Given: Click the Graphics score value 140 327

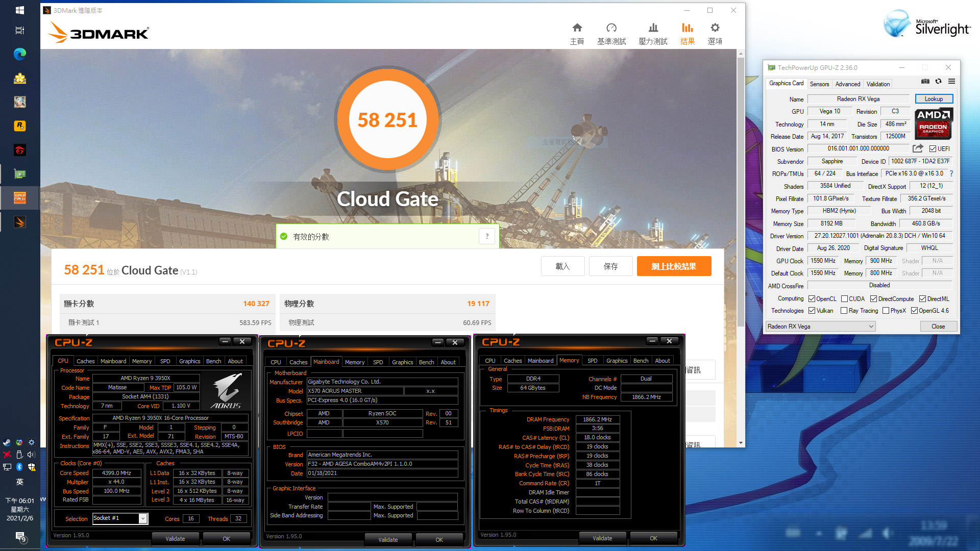Looking at the screenshot, I should click(256, 304).
